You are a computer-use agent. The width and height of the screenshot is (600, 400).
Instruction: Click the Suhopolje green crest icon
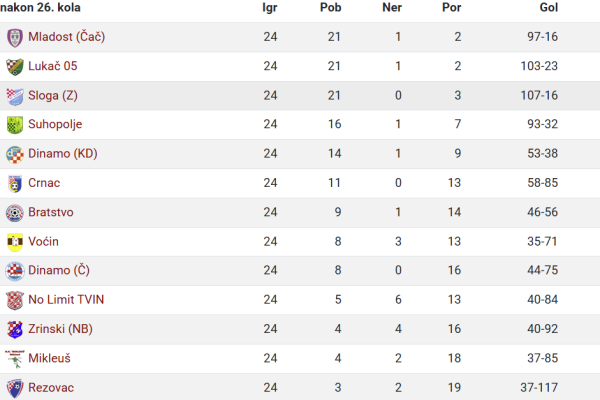[x=15, y=125]
